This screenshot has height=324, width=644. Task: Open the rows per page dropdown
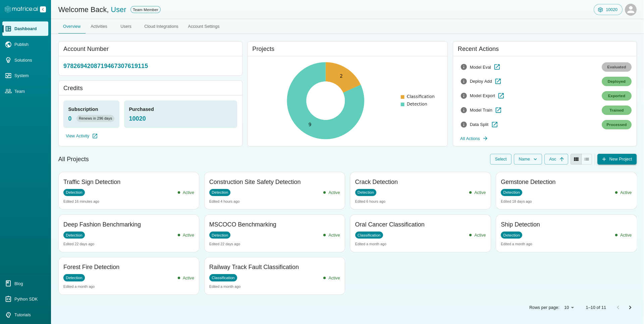coord(569,308)
